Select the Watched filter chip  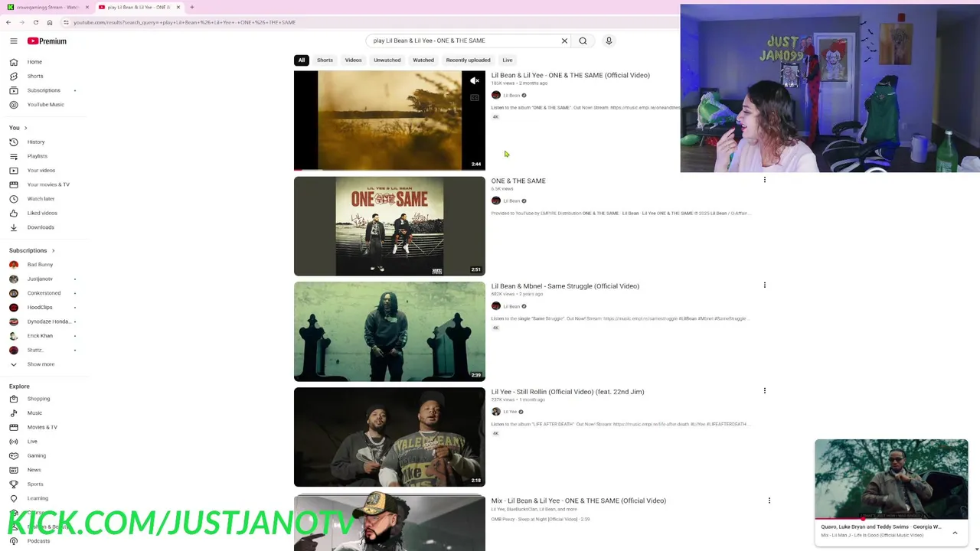(423, 60)
